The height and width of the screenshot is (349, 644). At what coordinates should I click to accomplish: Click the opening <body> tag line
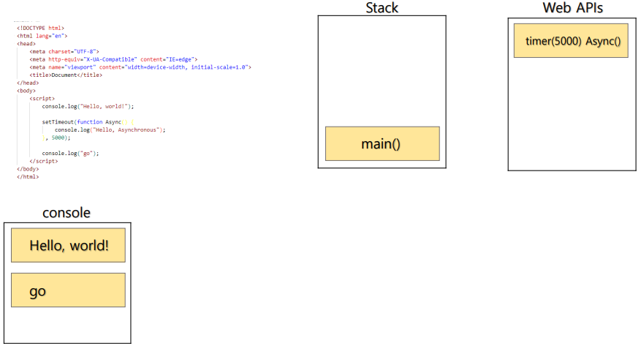(26, 91)
